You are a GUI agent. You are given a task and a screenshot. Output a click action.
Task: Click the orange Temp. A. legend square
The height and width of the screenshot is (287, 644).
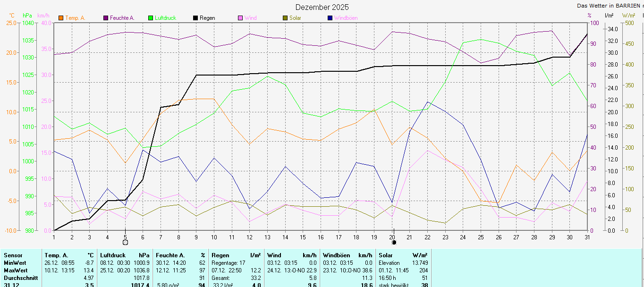pyautogui.click(x=61, y=18)
